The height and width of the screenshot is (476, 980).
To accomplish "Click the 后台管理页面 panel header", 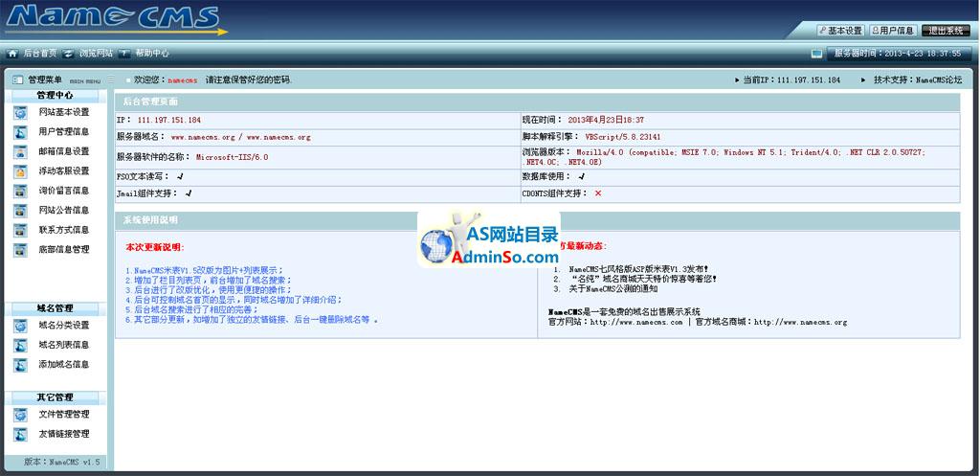I will [x=537, y=102].
